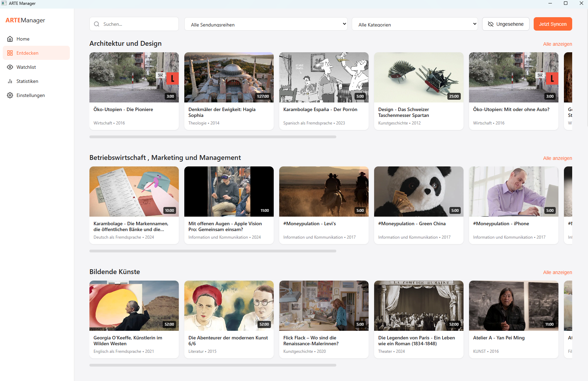Click the Architektur und Design horizontal scrollbar
This screenshot has width=588, height=381.
[213, 137]
